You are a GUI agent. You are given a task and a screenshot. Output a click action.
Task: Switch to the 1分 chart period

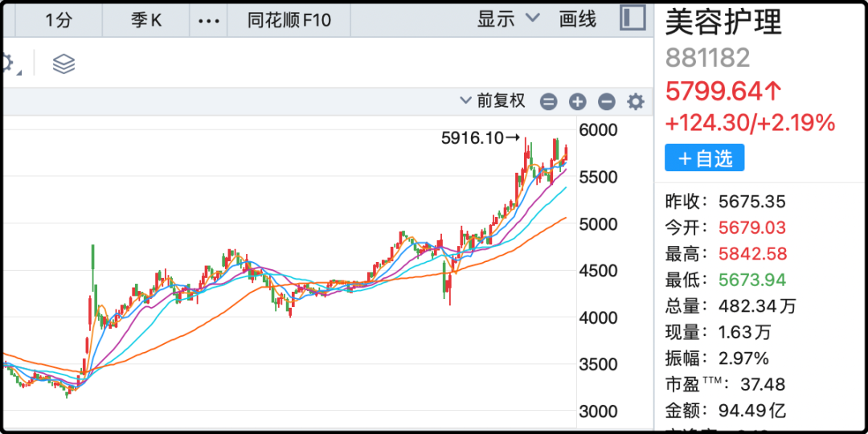(59, 20)
